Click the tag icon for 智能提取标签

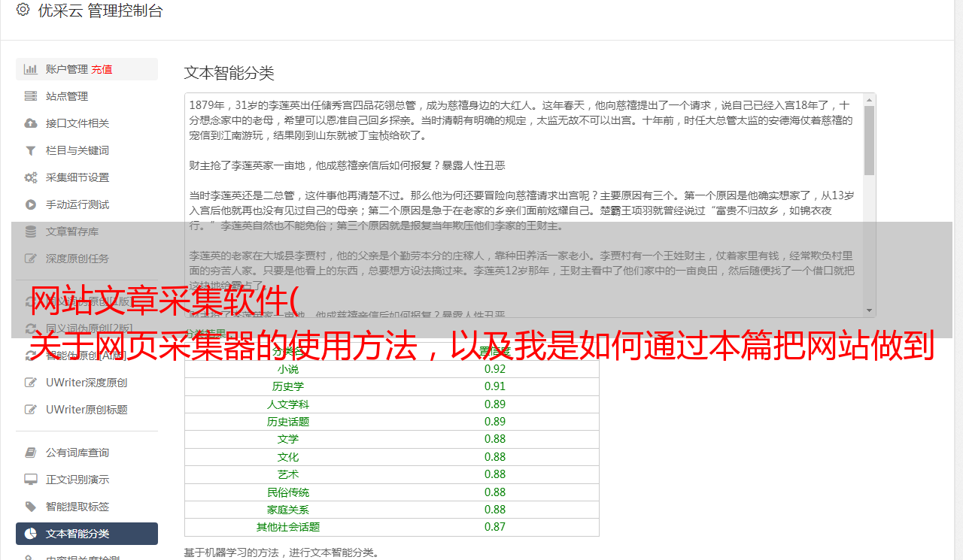(31, 507)
